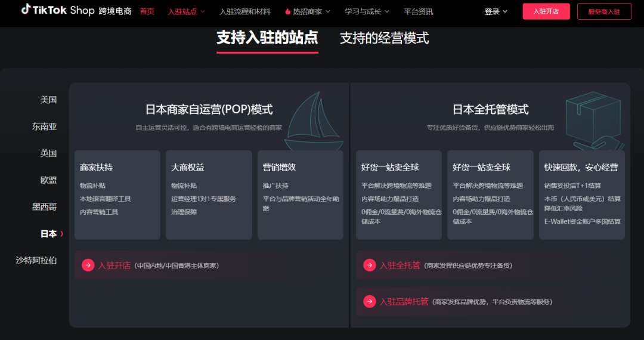Click the red arrow icon beside 入驻全托管
The image size is (644, 340).
point(369,265)
